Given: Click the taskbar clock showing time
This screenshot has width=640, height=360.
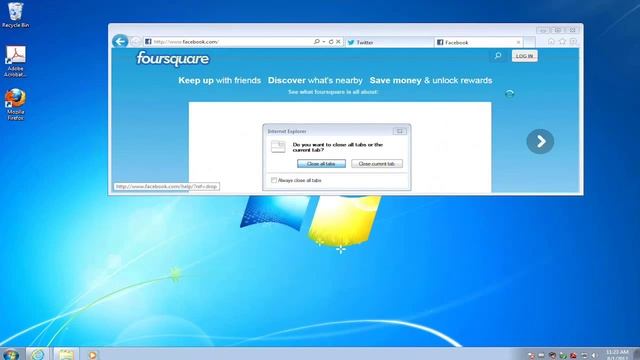Looking at the screenshot, I should tap(617, 355).
